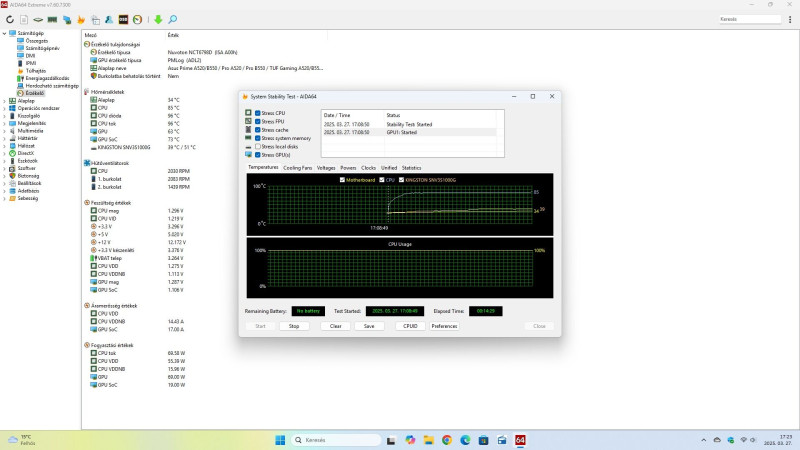
Task: Open Microsoft Store from the taskbar
Action: click(484, 440)
